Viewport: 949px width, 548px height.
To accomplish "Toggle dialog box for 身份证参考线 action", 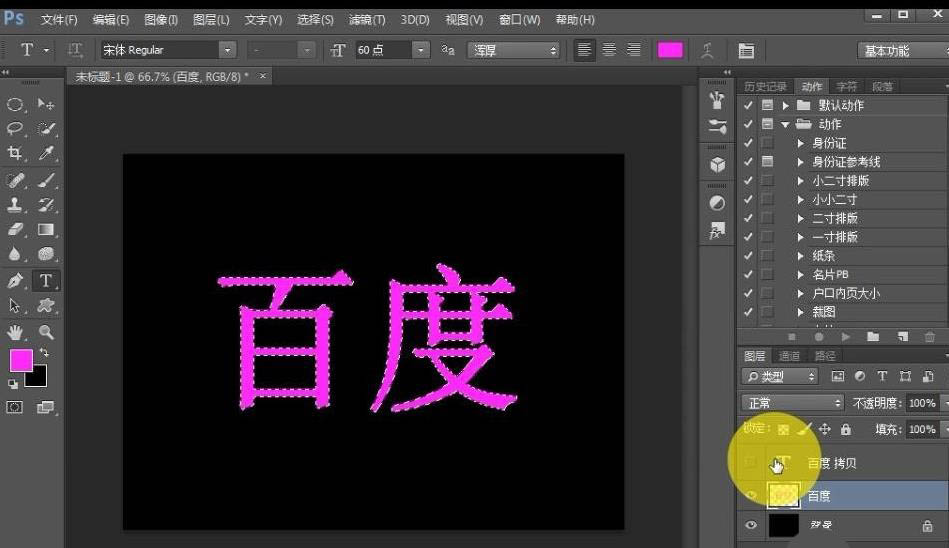I will pyautogui.click(x=767, y=162).
